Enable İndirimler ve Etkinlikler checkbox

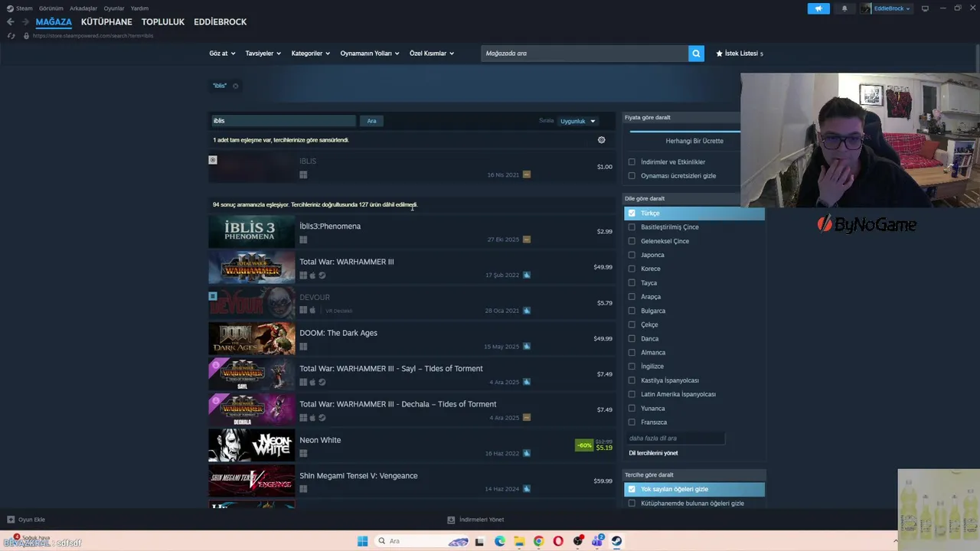point(632,162)
